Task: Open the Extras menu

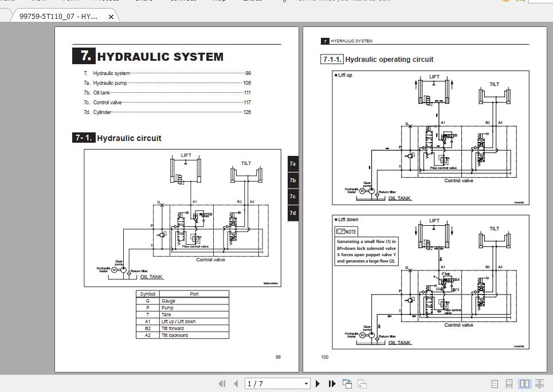Action: 252,1
